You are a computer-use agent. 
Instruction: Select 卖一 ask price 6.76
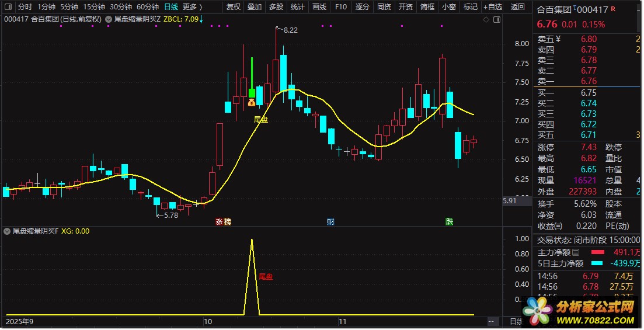click(x=589, y=81)
